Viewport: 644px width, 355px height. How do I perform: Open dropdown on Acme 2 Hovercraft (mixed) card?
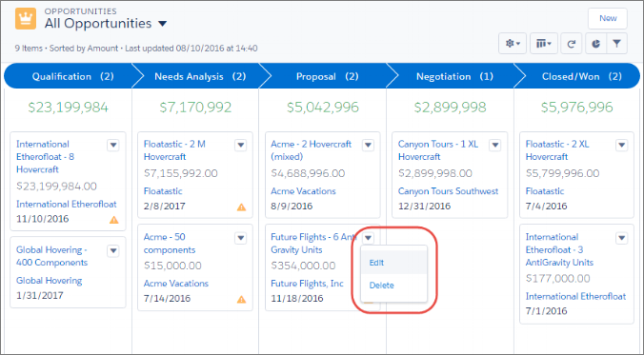(x=368, y=145)
